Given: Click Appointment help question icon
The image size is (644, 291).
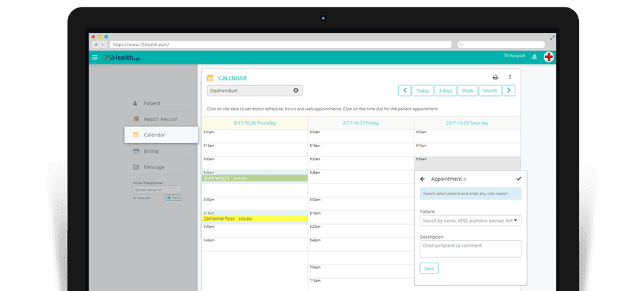Looking at the screenshot, I should click(x=465, y=179).
